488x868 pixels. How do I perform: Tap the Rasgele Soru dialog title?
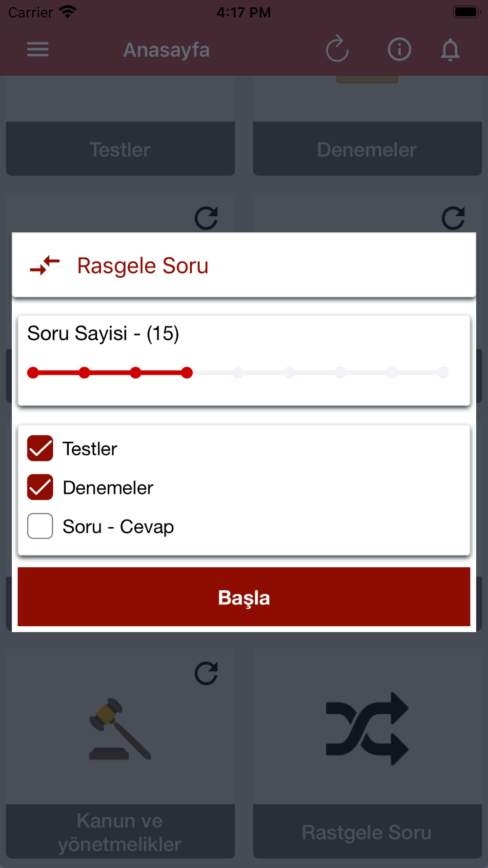(143, 266)
